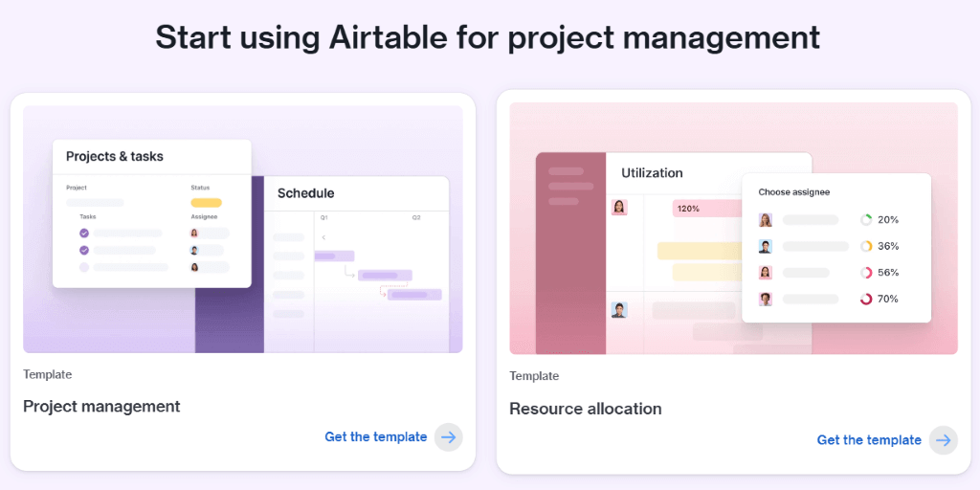Click the Q1 column label
The image size is (980, 490).
pyautogui.click(x=324, y=218)
